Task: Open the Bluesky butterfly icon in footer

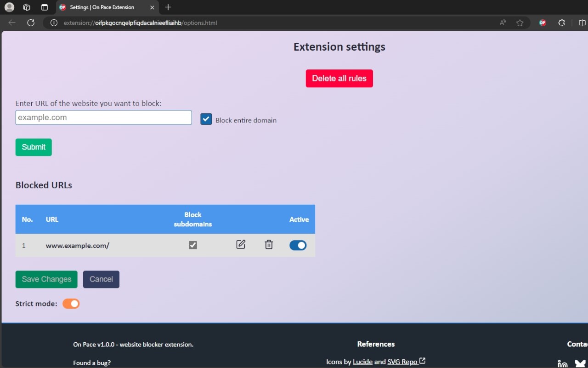Action: point(580,364)
